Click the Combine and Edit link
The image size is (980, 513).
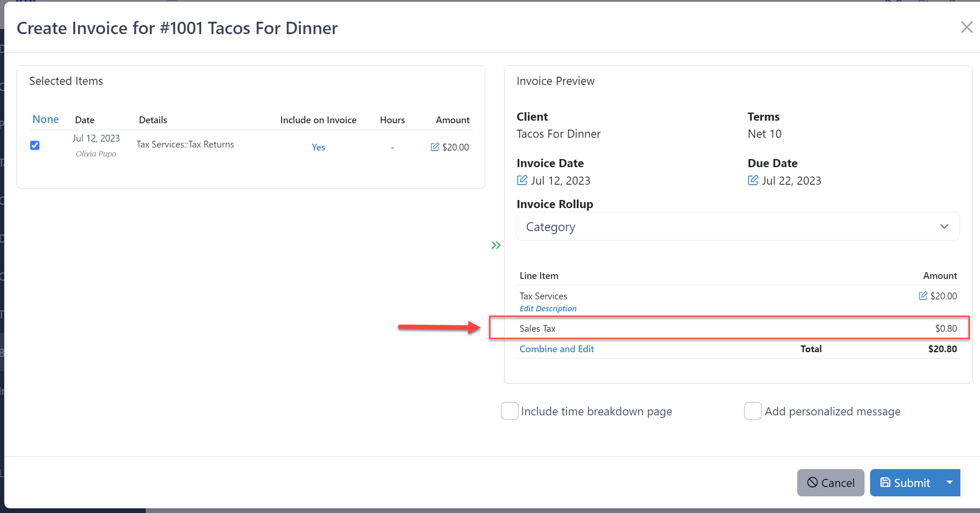[x=556, y=349]
